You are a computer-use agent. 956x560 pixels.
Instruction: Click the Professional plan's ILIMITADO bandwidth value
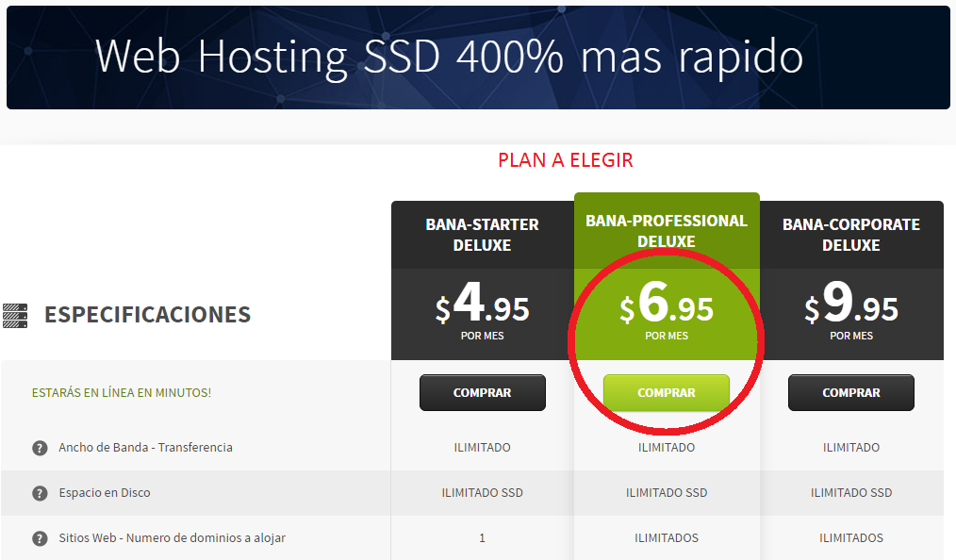(x=667, y=447)
